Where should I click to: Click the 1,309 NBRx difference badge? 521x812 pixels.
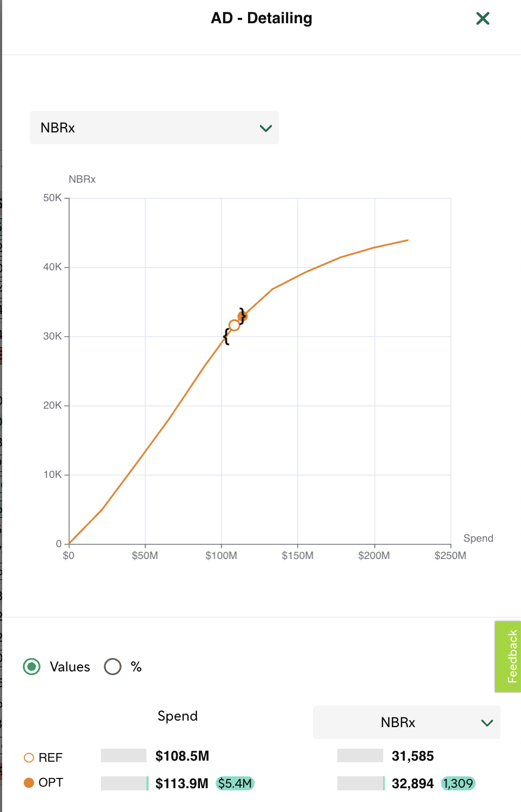[x=458, y=783]
